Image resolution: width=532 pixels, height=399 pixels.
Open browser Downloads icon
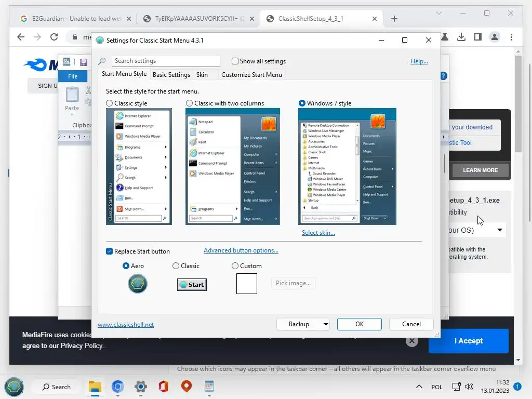click(x=461, y=37)
